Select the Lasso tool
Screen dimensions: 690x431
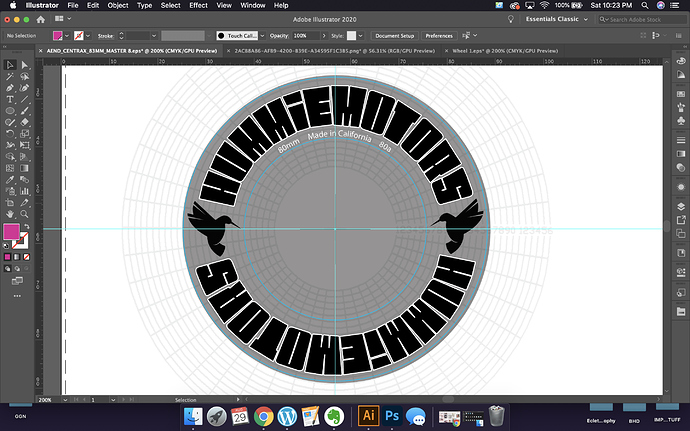pyautogui.click(x=25, y=77)
